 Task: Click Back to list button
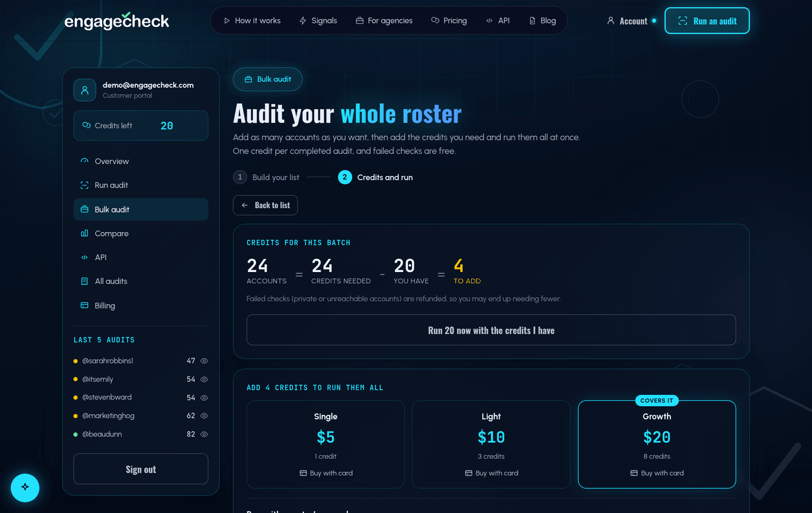(265, 205)
